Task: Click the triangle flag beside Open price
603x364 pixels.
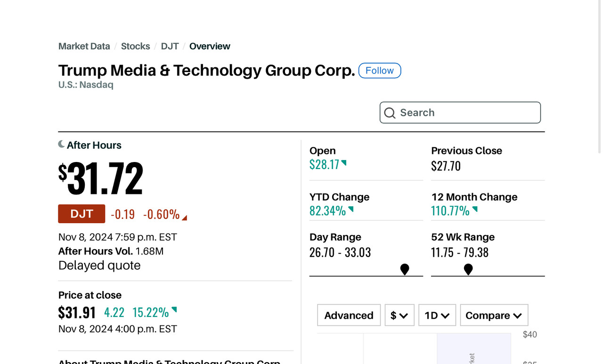Action: pos(344,163)
